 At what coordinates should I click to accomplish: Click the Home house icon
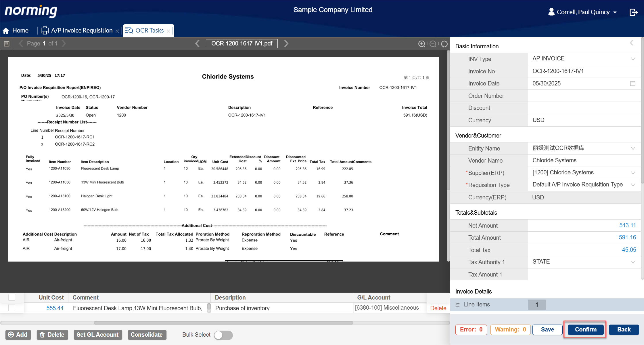[6, 31]
